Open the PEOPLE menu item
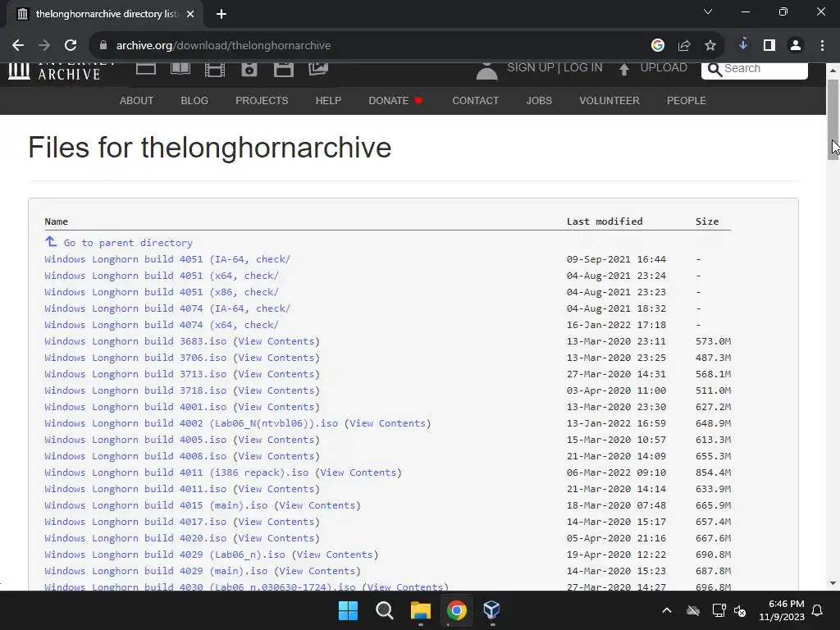Image resolution: width=840 pixels, height=630 pixels. tap(687, 101)
